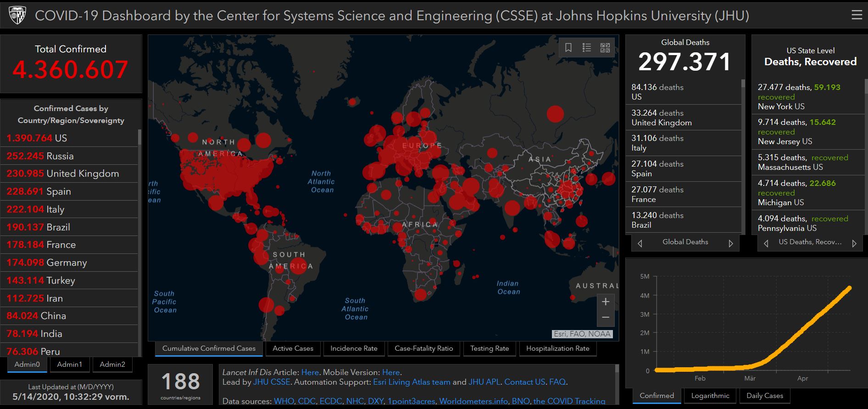Advance to next US Deaths, Recovered panel
This screenshot has width=868, height=409.
tap(854, 243)
